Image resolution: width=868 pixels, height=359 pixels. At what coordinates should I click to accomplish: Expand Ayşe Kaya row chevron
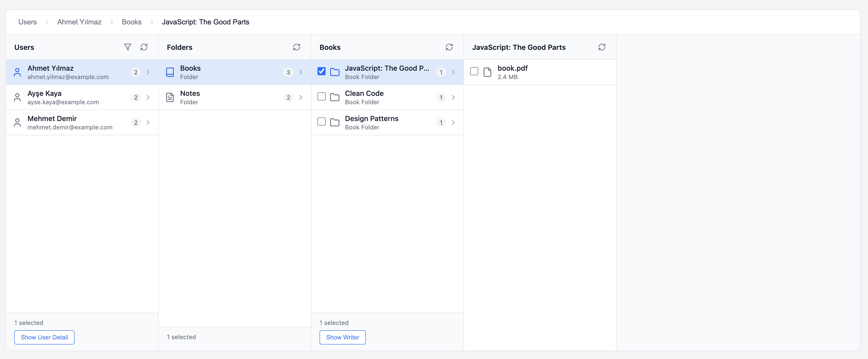click(x=148, y=97)
